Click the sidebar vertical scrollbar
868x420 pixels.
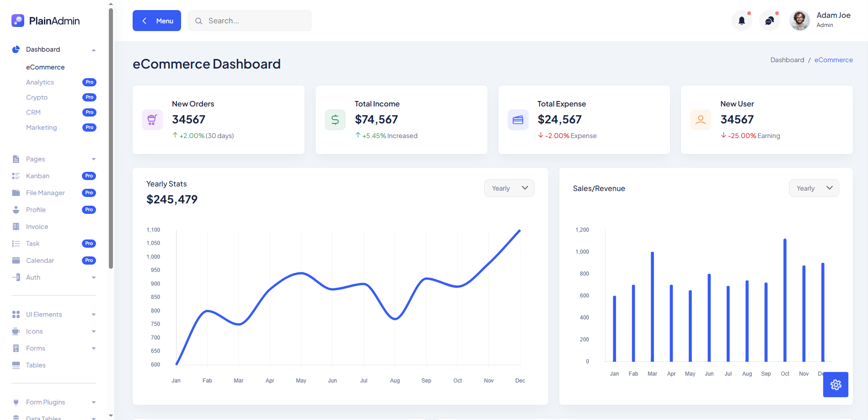[x=111, y=138]
